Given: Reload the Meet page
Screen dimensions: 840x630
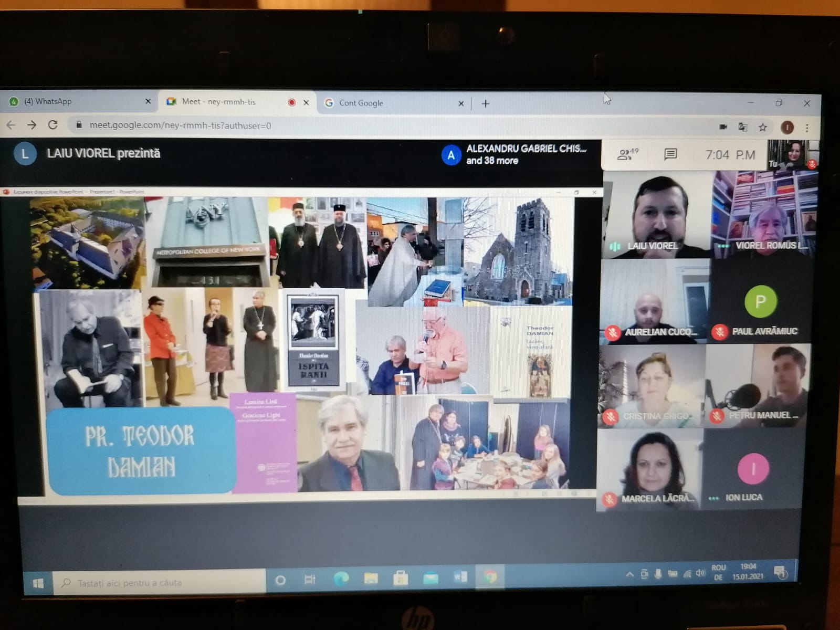Looking at the screenshot, I should tap(52, 125).
